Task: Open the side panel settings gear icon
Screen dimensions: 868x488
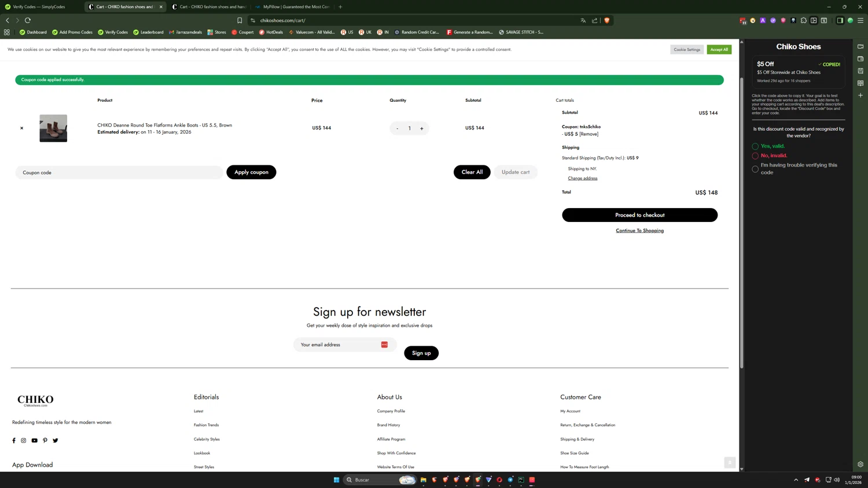Action: tap(860, 464)
